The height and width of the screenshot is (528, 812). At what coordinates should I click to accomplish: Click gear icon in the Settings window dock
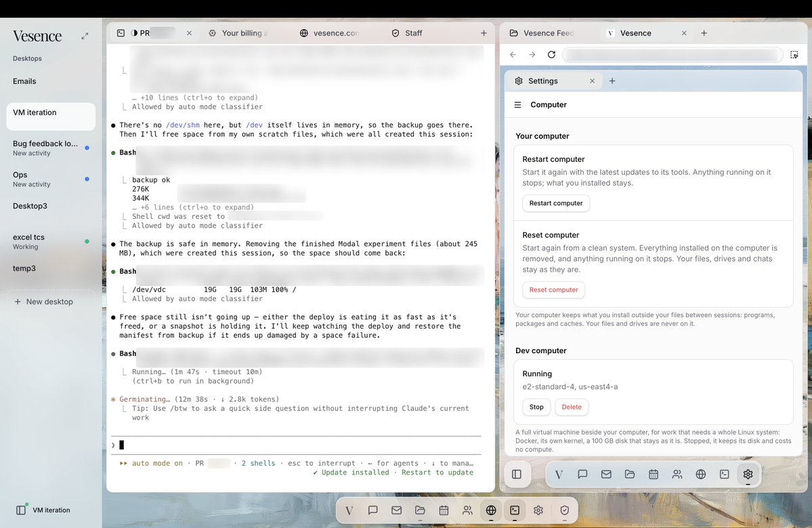[748, 474]
